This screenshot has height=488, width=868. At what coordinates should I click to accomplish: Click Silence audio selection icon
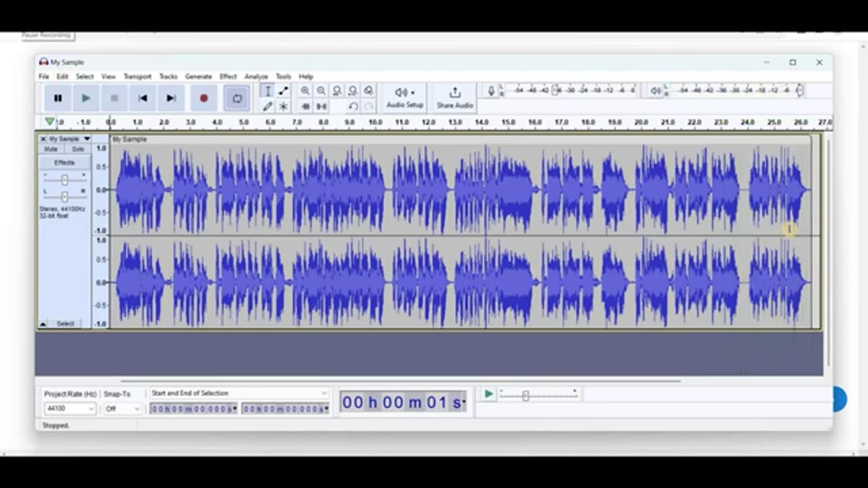pyautogui.click(x=321, y=106)
